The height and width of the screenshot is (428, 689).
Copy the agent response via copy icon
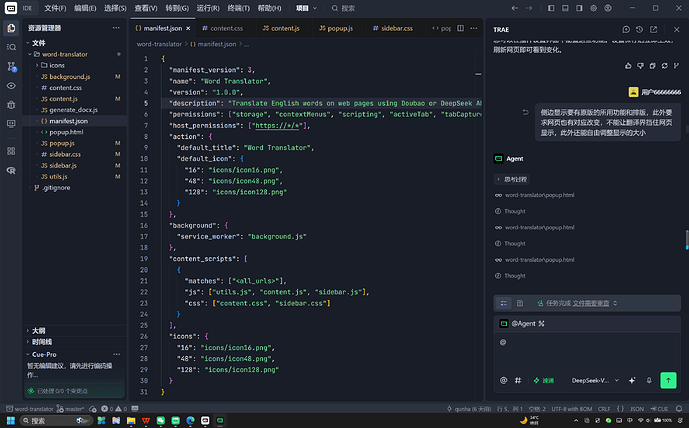point(653,65)
